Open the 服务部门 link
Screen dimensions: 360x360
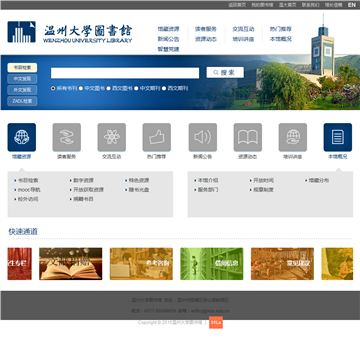pos(208,190)
